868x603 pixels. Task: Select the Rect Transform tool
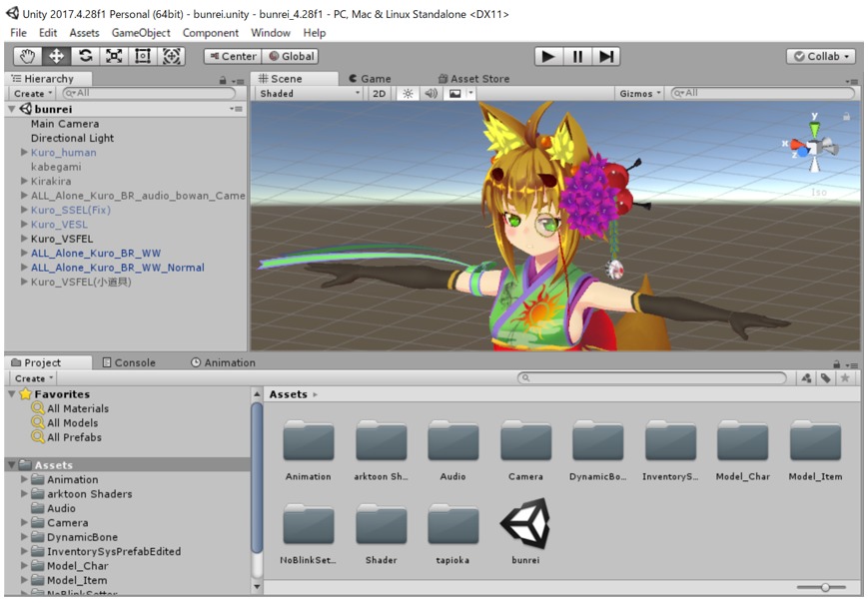point(143,57)
